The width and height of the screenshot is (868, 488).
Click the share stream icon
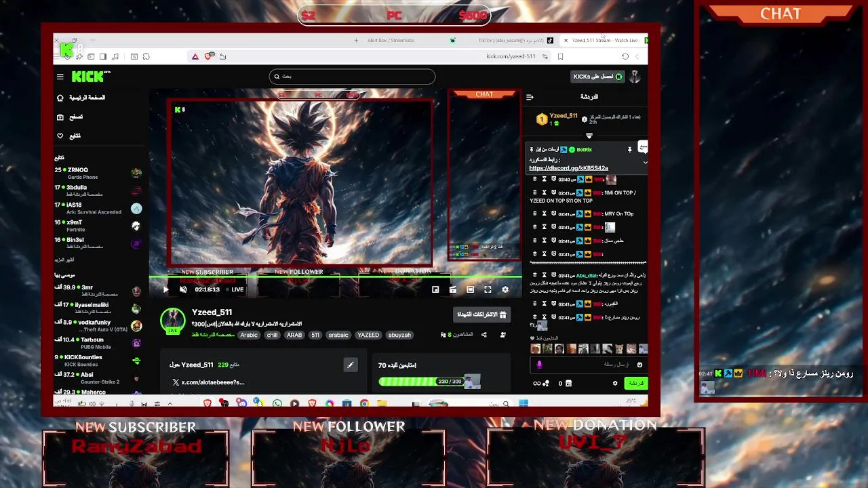tap(484, 335)
